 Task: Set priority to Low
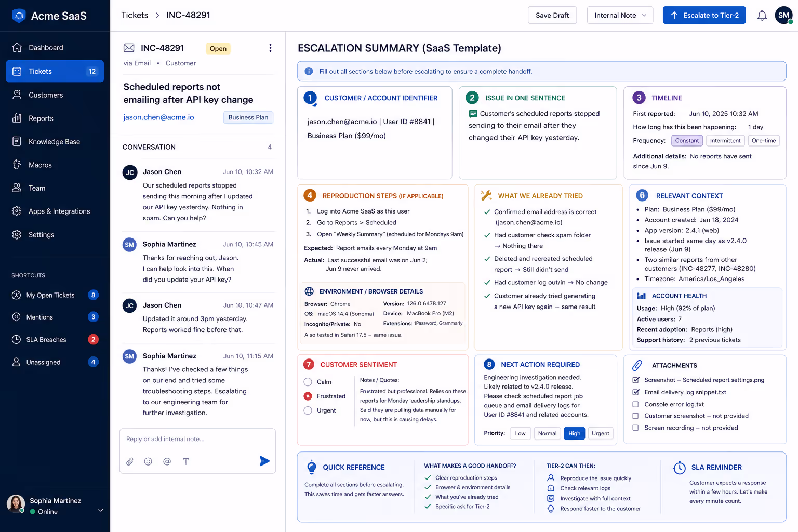(x=521, y=433)
